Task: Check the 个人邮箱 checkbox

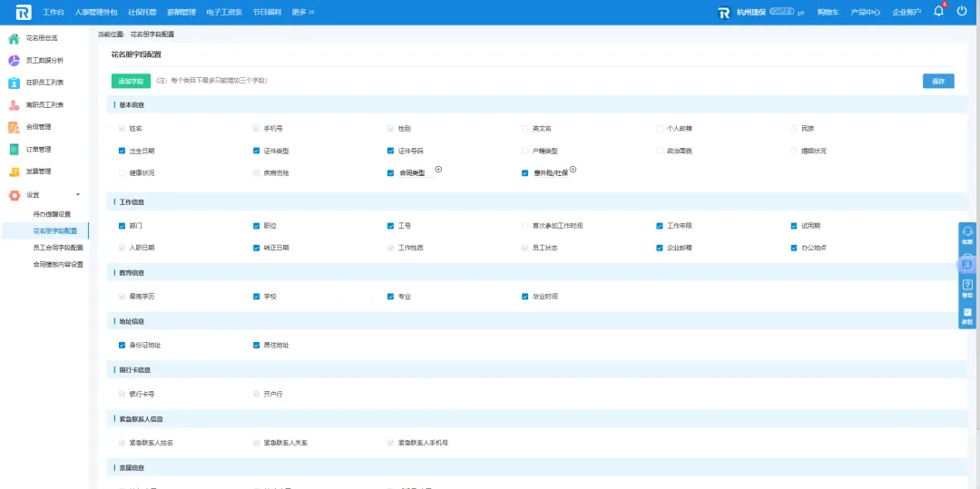Action: point(660,129)
